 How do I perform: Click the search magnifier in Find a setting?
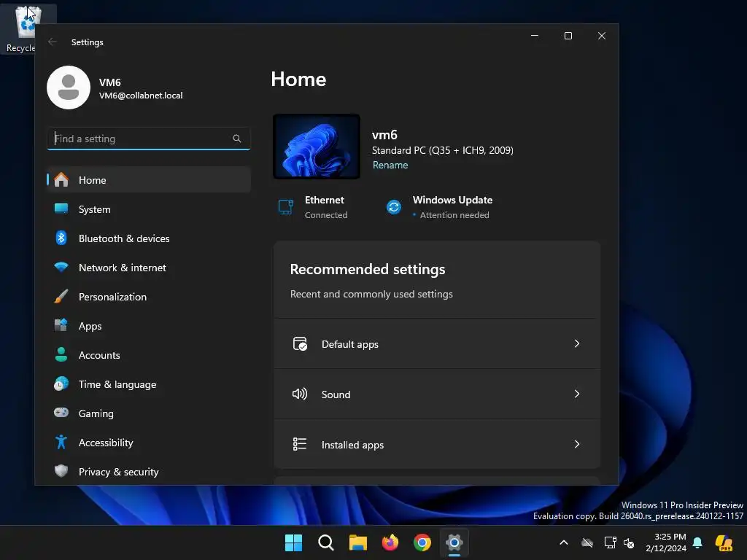(237, 139)
